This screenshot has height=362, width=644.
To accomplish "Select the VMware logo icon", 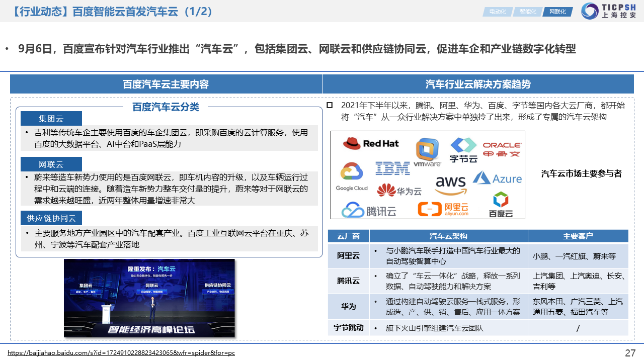I will tap(428, 153).
